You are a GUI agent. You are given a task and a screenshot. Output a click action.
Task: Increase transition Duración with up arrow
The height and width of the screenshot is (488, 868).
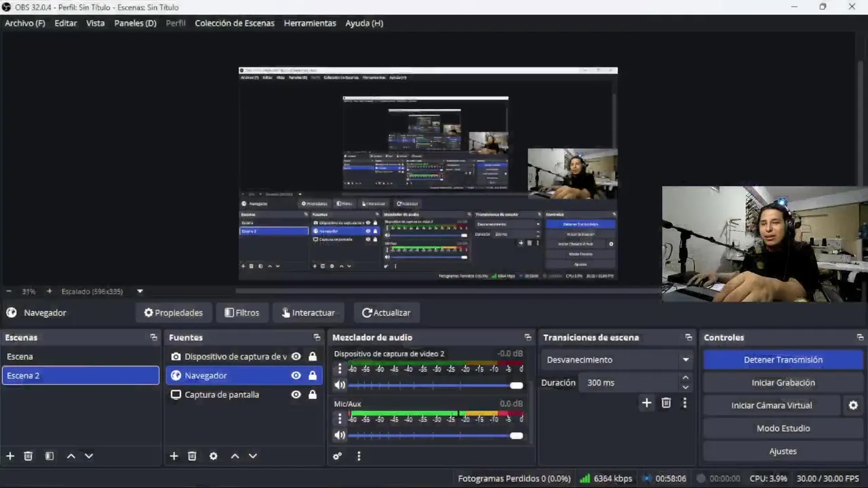click(x=686, y=378)
